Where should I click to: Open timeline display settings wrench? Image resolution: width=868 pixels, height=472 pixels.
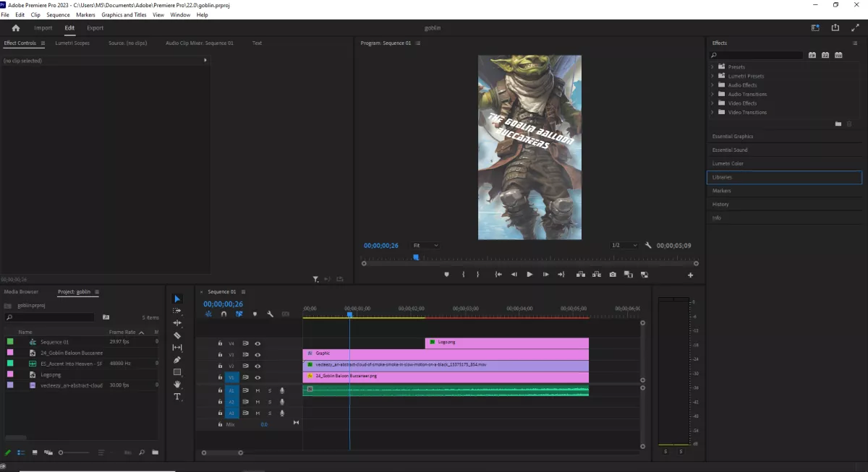[x=270, y=314]
